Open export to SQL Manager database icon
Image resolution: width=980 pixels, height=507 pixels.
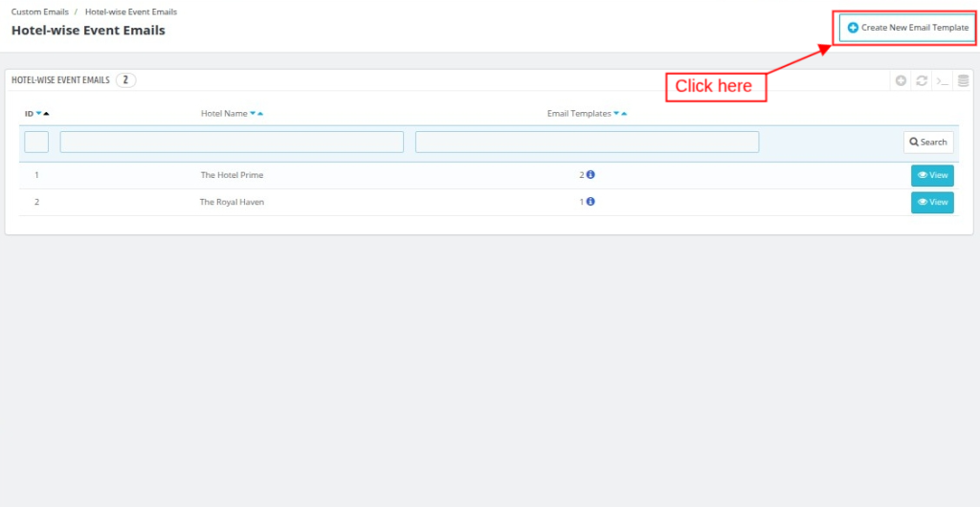pyautogui.click(x=963, y=80)
